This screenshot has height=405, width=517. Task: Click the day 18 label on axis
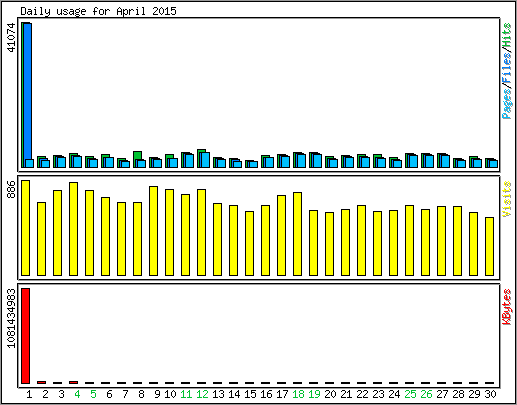tap(298, 394)
